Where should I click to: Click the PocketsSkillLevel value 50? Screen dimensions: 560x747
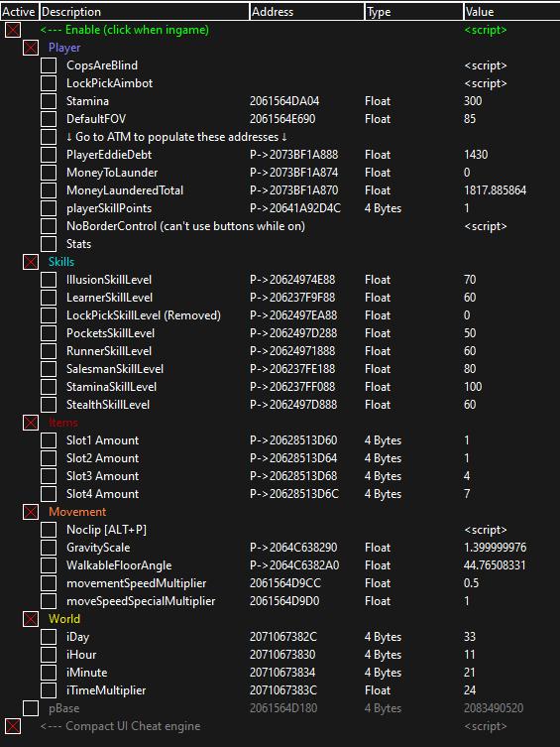[470, 333]
